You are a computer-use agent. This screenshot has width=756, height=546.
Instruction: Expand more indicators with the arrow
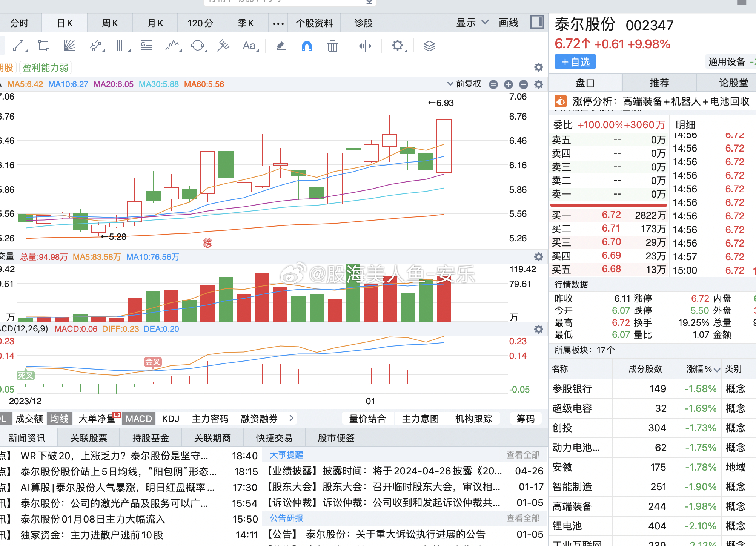(291, 418)
